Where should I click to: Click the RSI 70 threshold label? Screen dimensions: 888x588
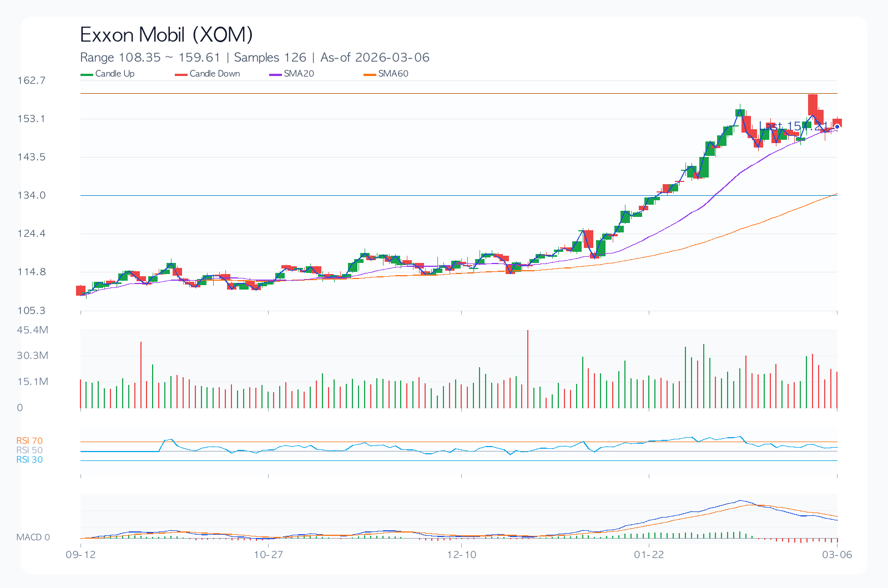point(29,441)
